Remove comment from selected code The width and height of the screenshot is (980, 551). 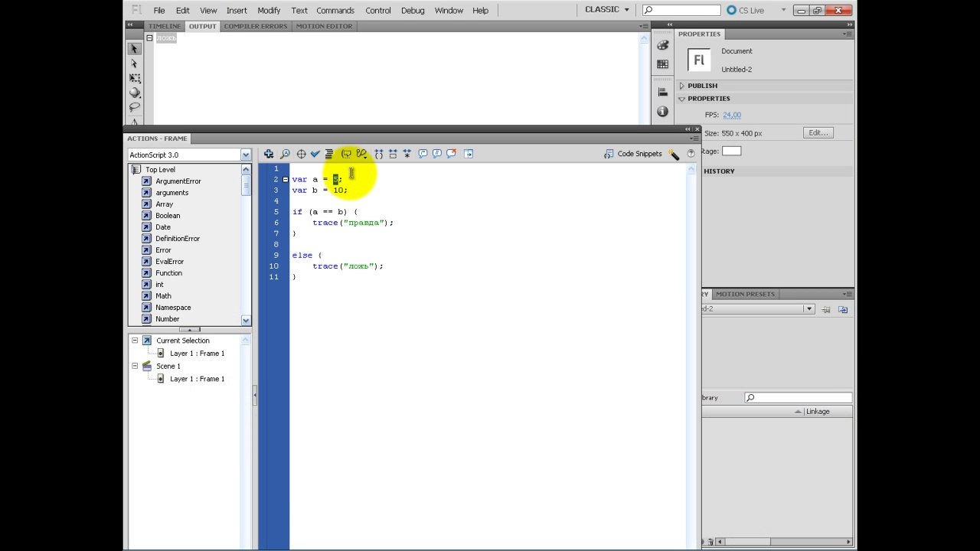tap(452, 154)
